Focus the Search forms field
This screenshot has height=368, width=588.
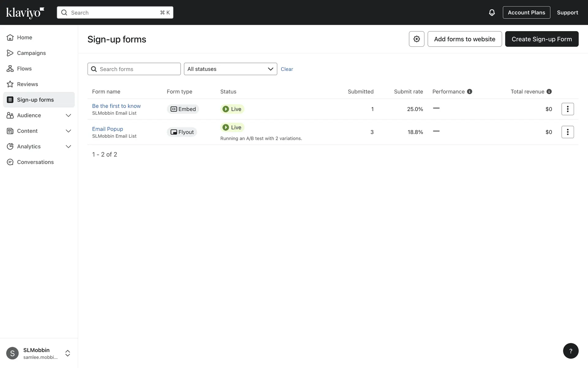[138, 69]
